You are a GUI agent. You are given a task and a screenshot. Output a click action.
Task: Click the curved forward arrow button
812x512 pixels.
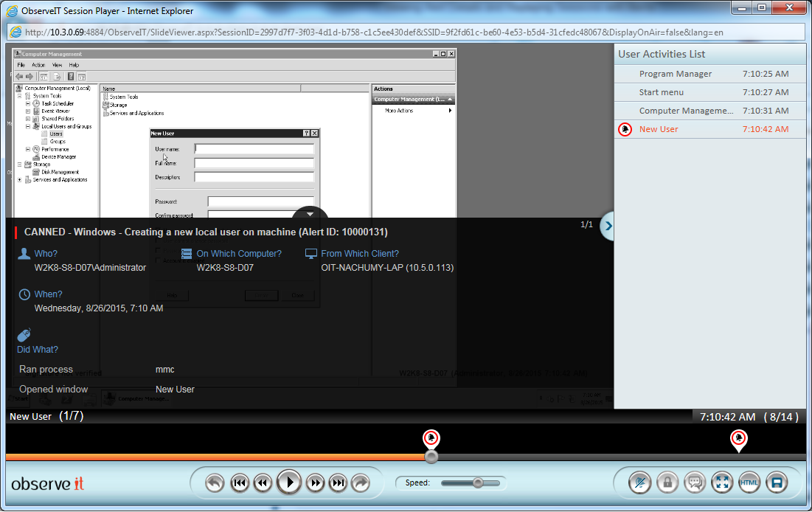(361, 483)
